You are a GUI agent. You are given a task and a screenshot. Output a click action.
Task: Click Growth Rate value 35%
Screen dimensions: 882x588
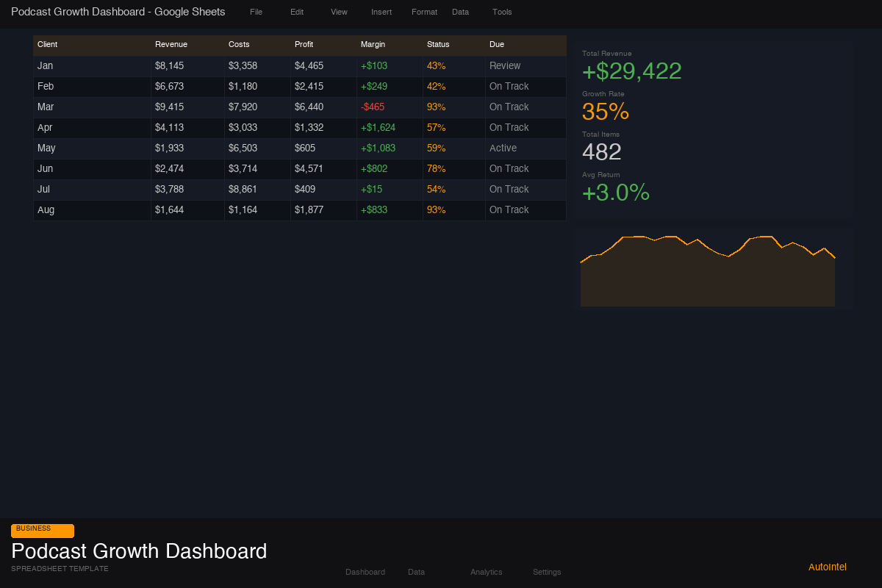[606, 112]
